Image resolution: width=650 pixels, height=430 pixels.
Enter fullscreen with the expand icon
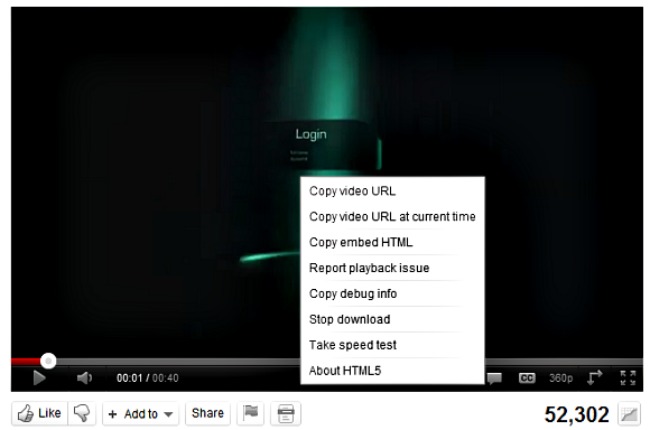coord(628,378)
